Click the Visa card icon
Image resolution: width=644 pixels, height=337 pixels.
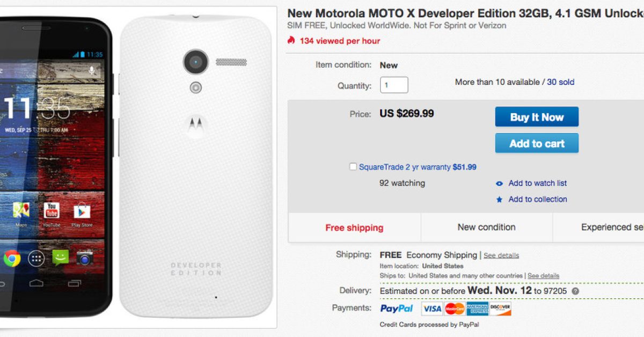coord(431,309)
